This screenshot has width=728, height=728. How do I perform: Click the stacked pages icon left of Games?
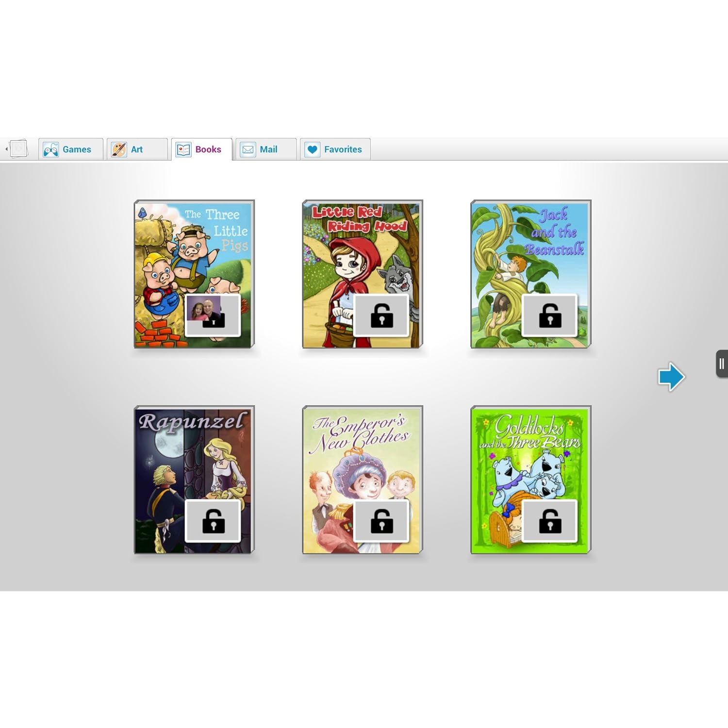[18, 149]
